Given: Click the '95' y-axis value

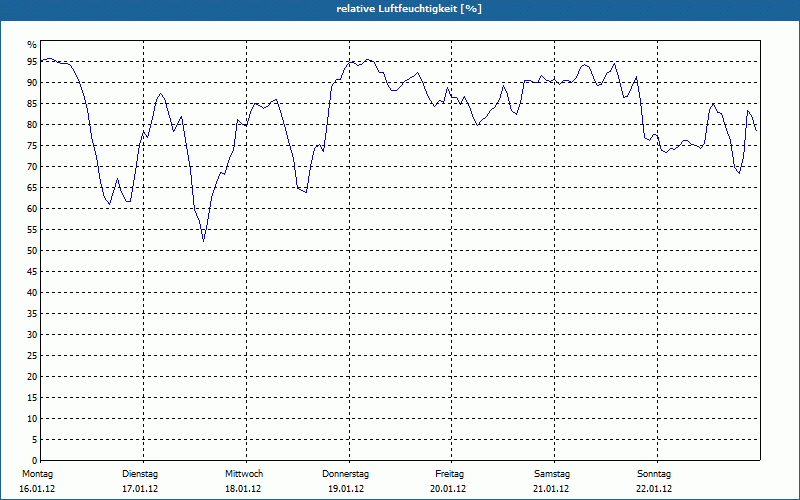Looking at the screenshot, I should (x=32, y=62).
